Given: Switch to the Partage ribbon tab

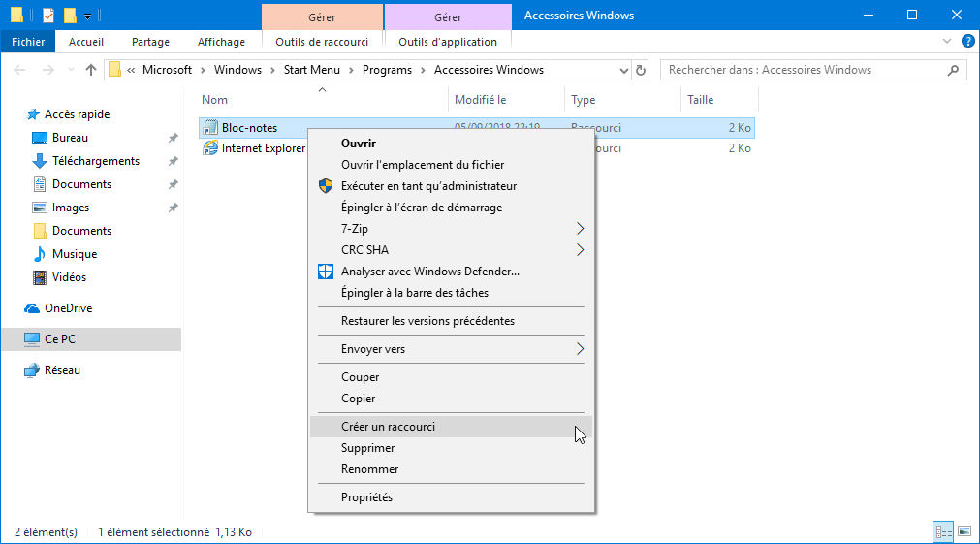Looking at the screenshot, I should coord(150,42).
